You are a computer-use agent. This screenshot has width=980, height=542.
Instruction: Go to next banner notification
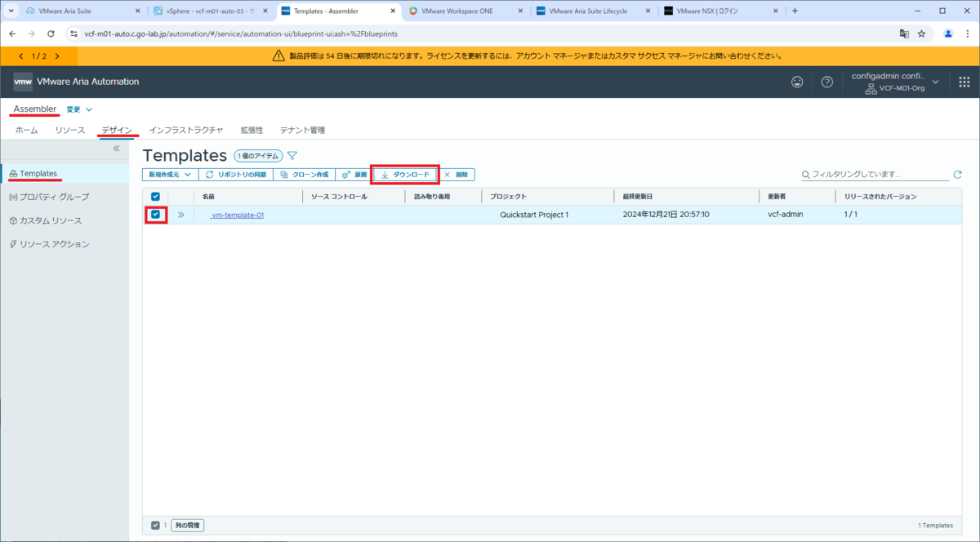(x=57, y=56)
